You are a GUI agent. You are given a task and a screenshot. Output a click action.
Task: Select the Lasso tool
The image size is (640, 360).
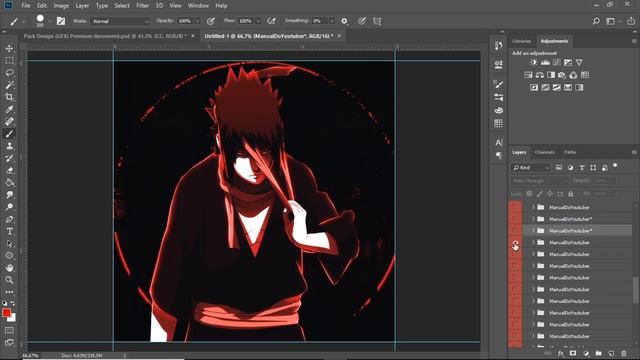click(x=9, y=73)
